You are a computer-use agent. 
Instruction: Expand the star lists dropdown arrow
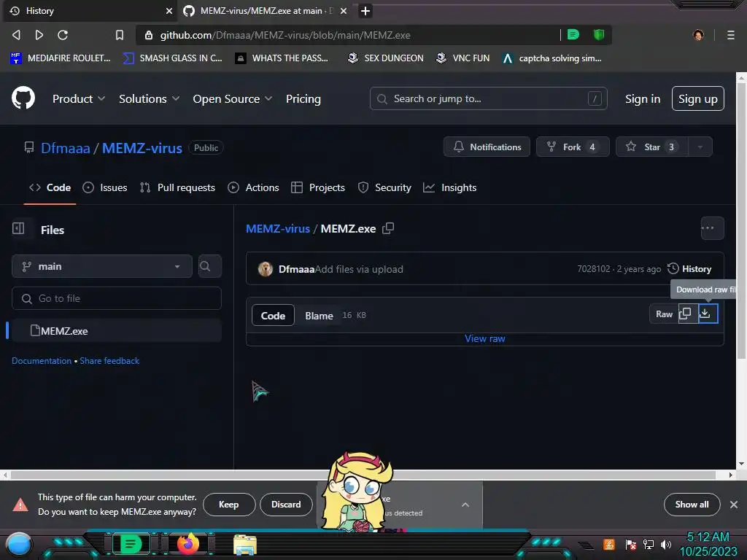point(700,147)
